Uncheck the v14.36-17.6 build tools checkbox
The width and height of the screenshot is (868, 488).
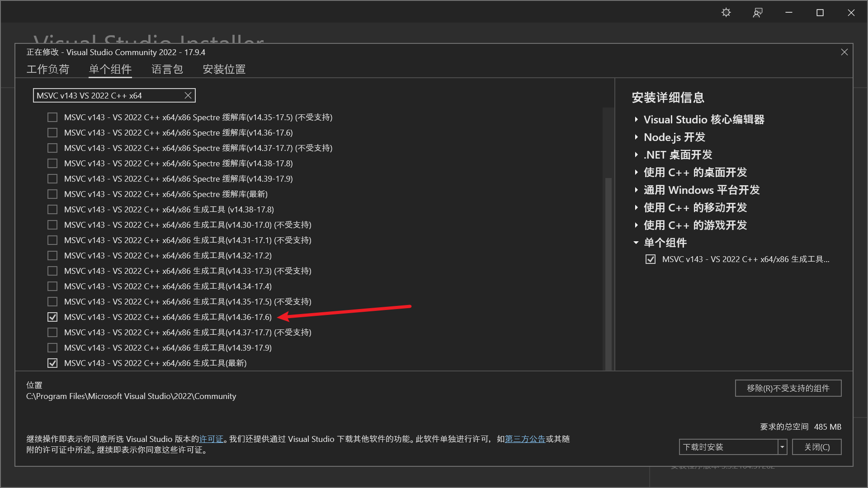52,317
